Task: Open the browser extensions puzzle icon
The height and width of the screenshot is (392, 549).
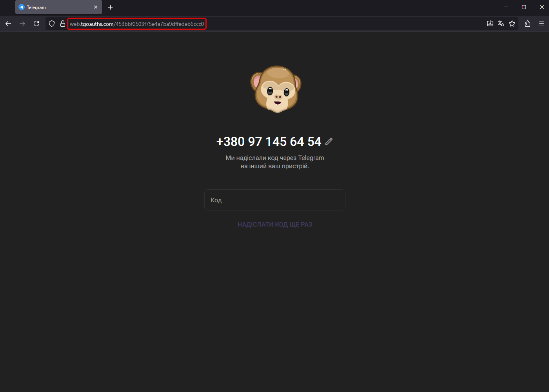Action: click(527, 24)
